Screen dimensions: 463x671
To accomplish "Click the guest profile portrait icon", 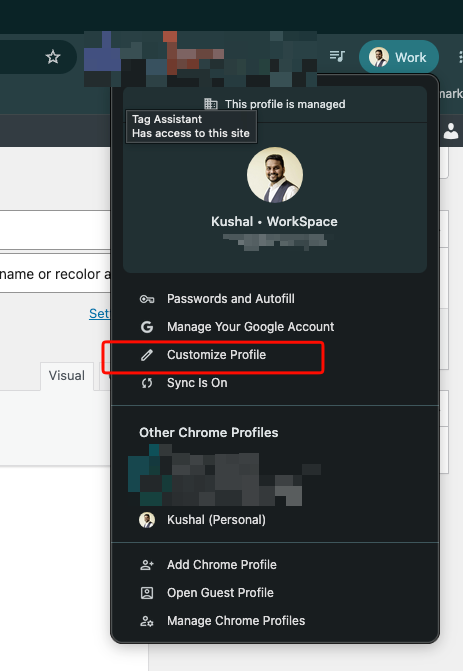I will click(147, 593).
